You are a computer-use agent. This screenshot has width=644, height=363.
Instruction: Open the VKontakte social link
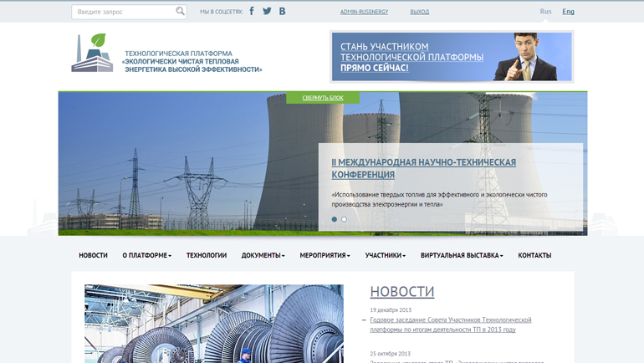point(282,12)
